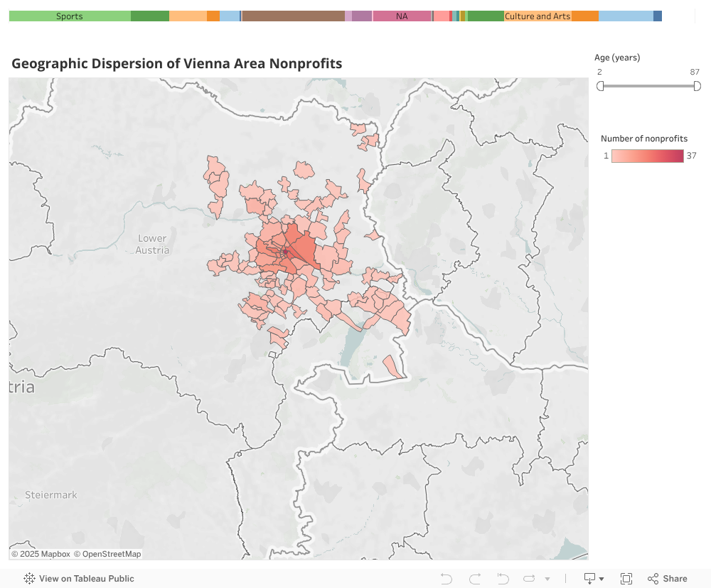This screenshot has width=711, height=588.
Task: Select the NA segment in top bar
Action: (402, 16)
